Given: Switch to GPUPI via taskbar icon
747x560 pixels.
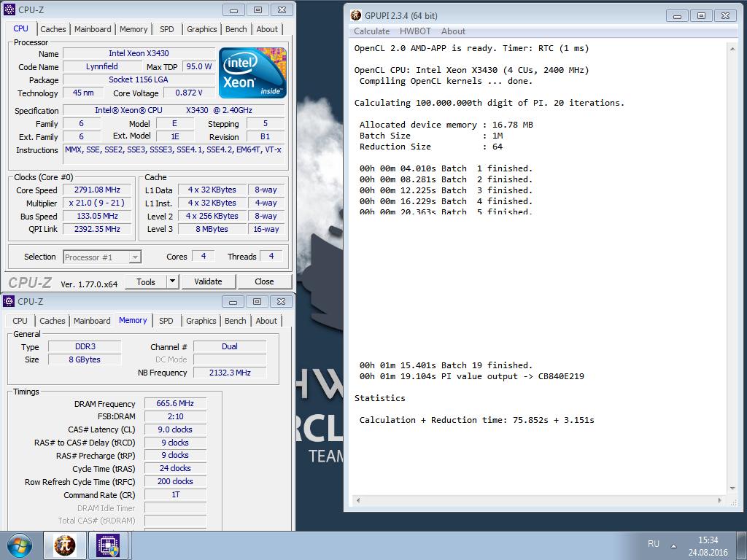Looking at the screenshot, I should (x=65, y=545).
